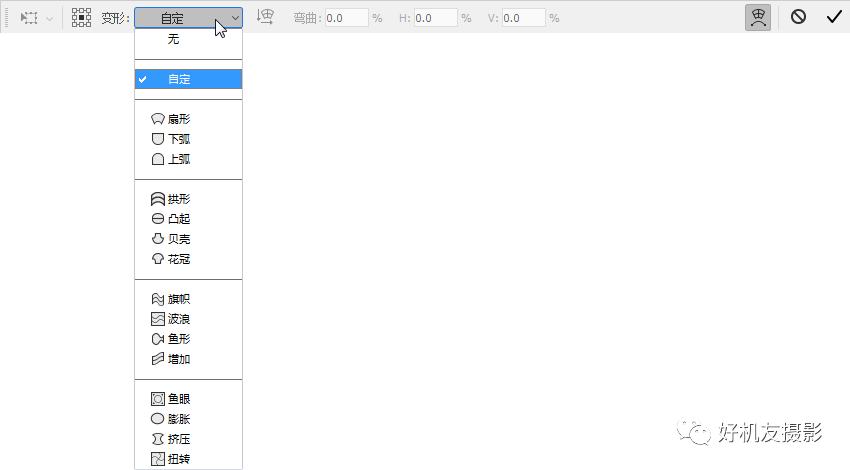Select the checked 自定 warp option

pyautogui.click(x=188, y=79)
